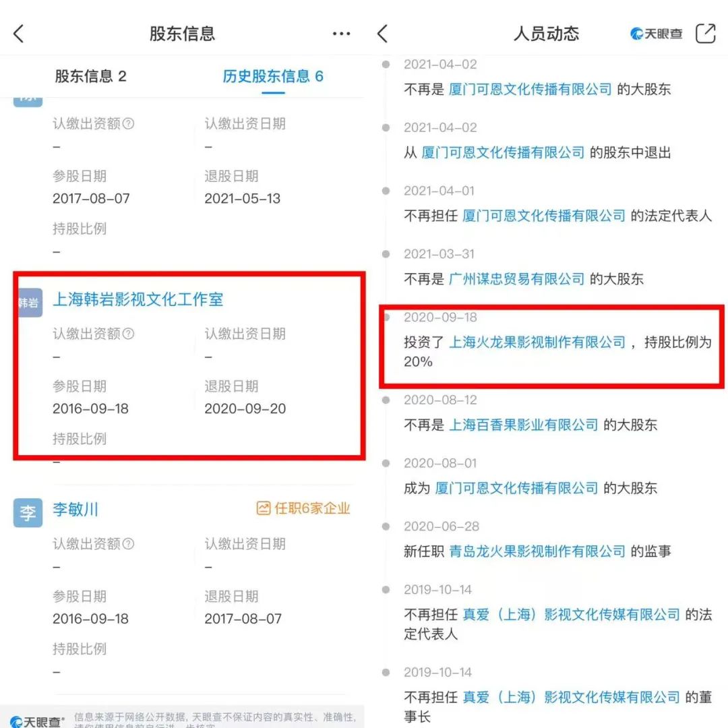Select the 历史股东信息 6 tab
Viewport: 728px width, 728px height.
point(273,76)
